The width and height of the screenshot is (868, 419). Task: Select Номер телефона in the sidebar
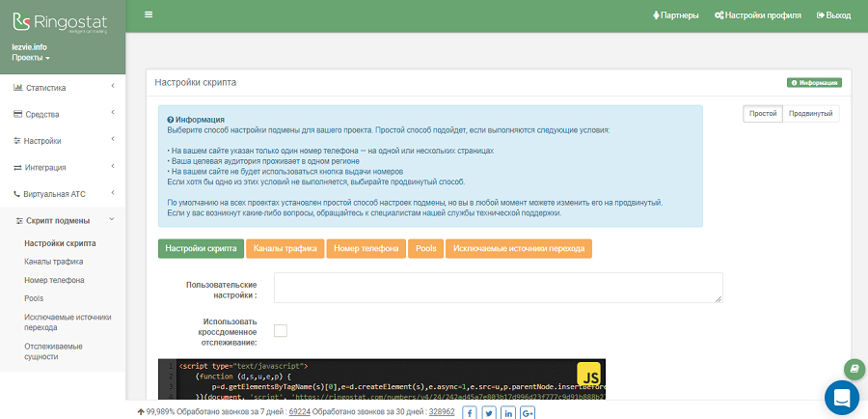(54, 280)
